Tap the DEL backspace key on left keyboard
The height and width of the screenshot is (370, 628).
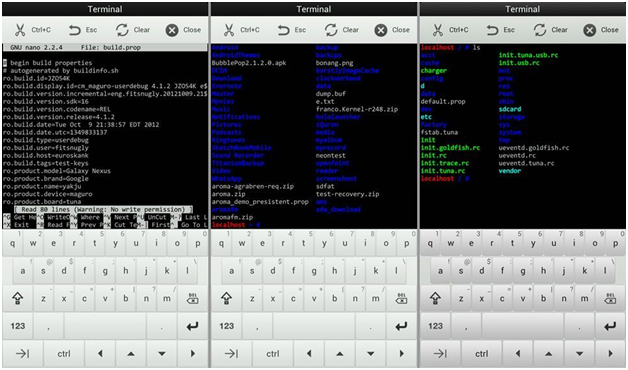pyautogui.click(x=193, y=298)
